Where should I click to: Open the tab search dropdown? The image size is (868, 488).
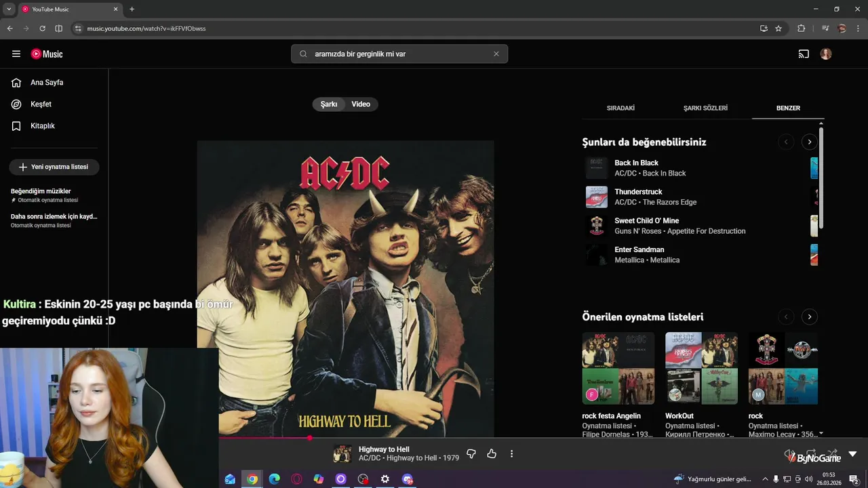(x=9, y=9)
